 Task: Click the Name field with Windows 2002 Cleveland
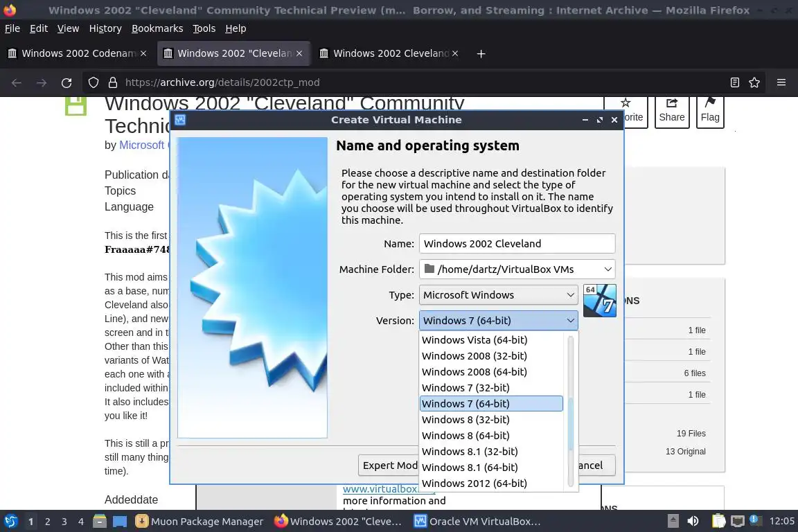(x=517, y=244)
